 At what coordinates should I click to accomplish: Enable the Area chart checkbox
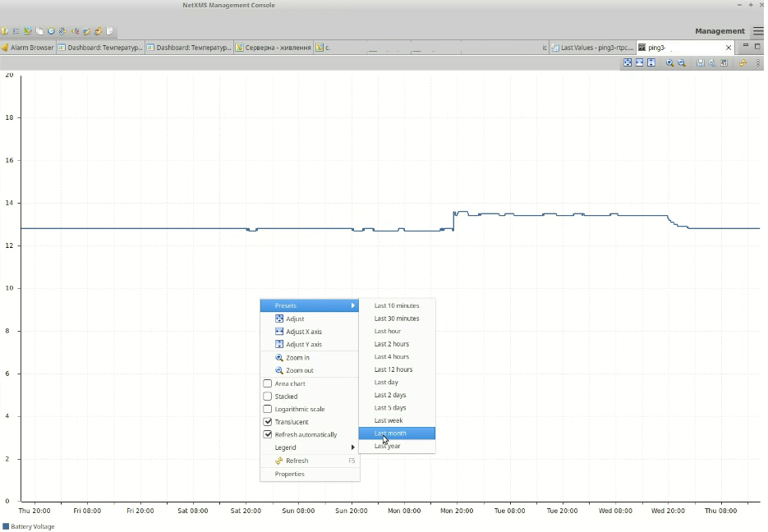(x=268, y=383)
